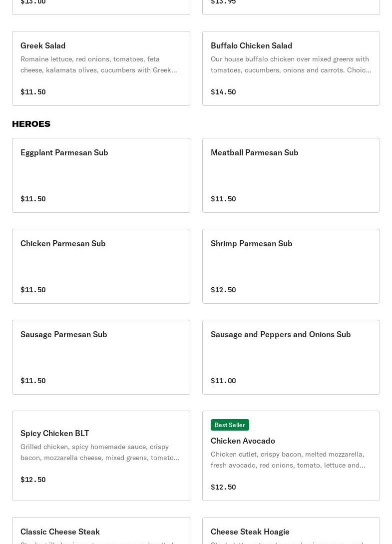Screen dimensions: 392x544
Task: Click the Chicken Avocado ingredients description
Action: pyautogui.click(x=288, y=460)
